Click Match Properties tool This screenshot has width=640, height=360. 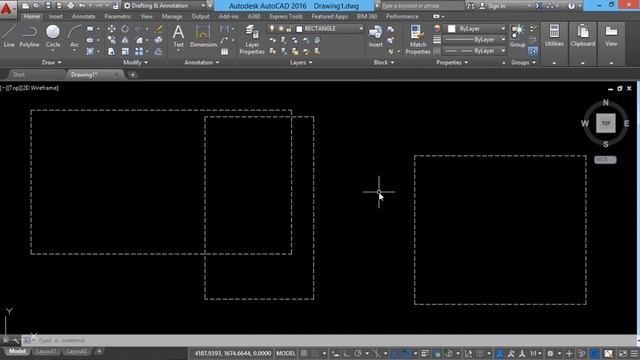(418, 40)
